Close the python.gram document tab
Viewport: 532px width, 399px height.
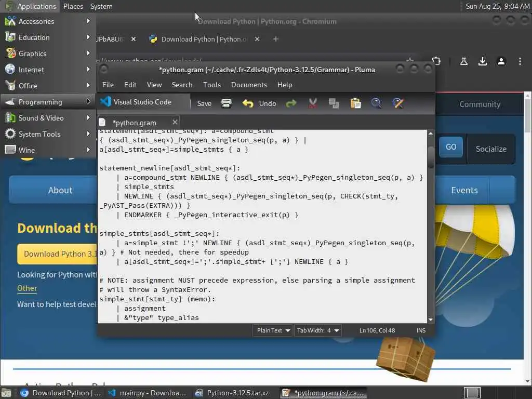click(x=175, y=122)
